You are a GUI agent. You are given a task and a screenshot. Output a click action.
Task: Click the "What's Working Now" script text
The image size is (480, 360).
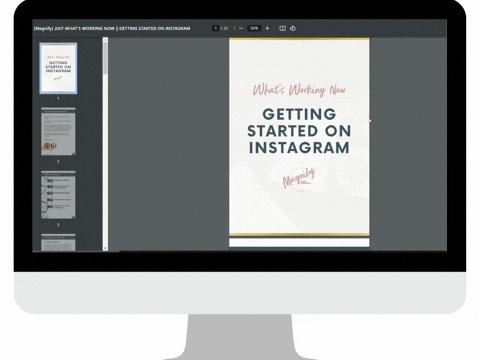click(299, 89)
